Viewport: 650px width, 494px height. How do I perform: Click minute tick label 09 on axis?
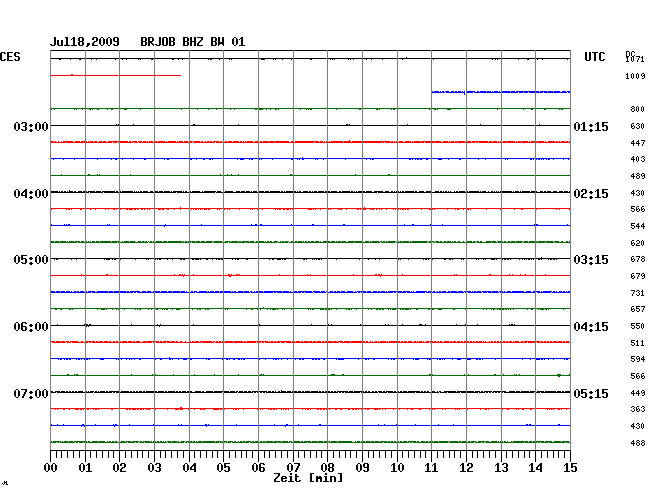362,467
